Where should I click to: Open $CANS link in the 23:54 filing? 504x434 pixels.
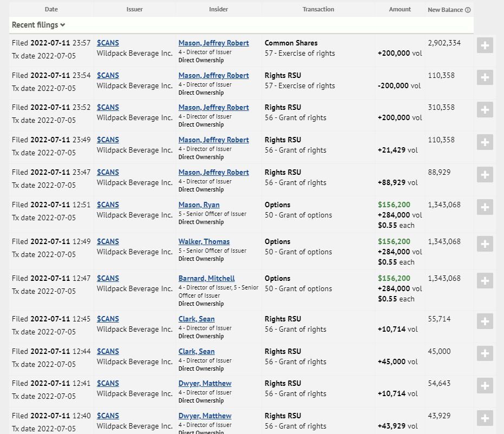pyautogui.click(x=108, y=76)
